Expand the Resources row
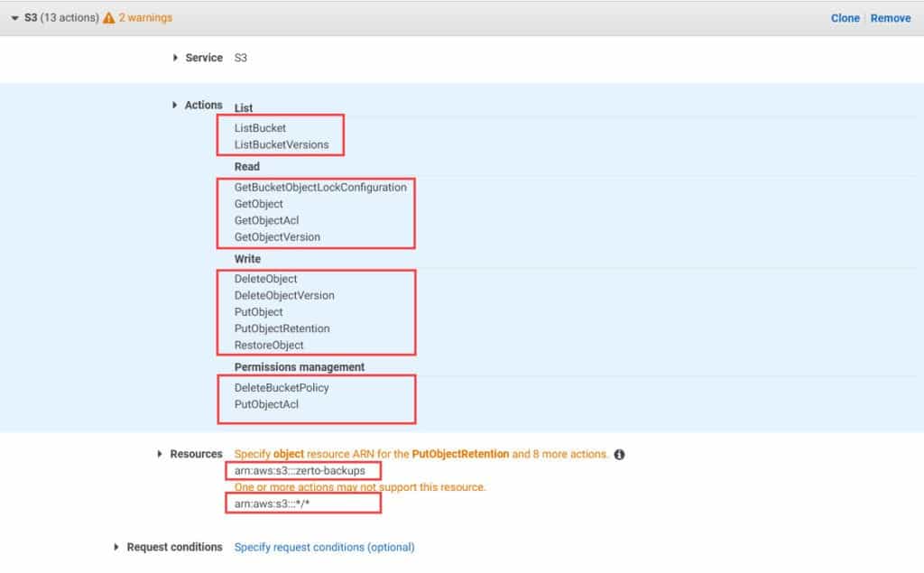924x573 pixels. click(x=161, y=454)
